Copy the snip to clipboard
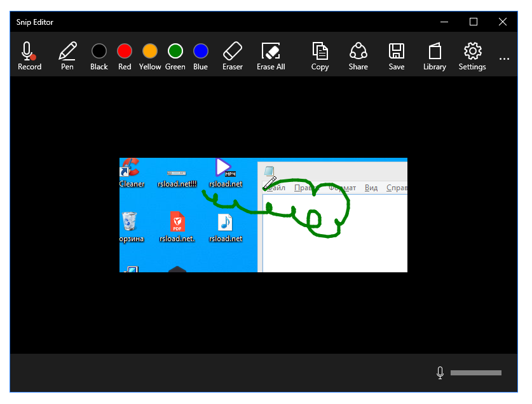This screenshot has height=404, width=532. point(320,56)
